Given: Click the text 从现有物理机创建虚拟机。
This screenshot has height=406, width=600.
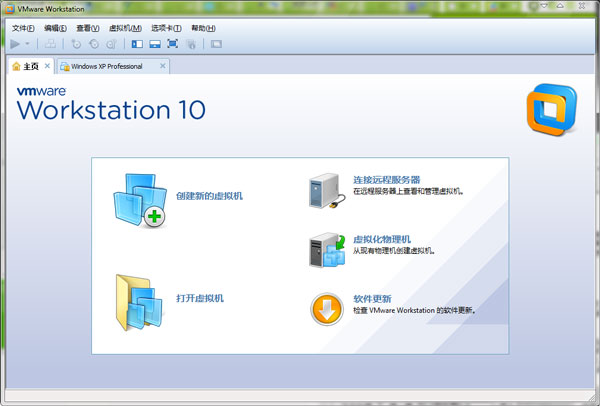Looking at the screenshot, I should [394, 251].
